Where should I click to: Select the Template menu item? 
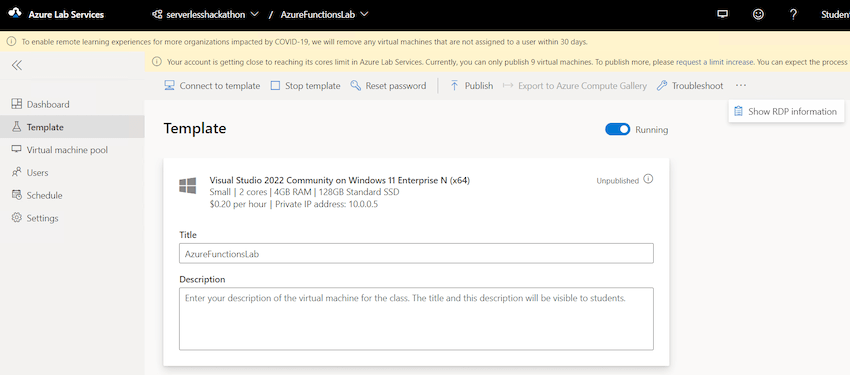click(x=72, y=127)
